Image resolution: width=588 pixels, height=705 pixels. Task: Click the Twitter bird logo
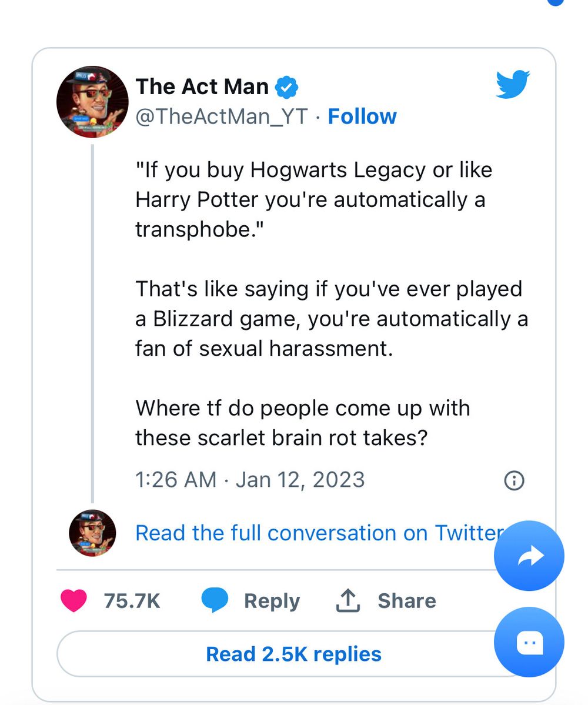[512, 85]
